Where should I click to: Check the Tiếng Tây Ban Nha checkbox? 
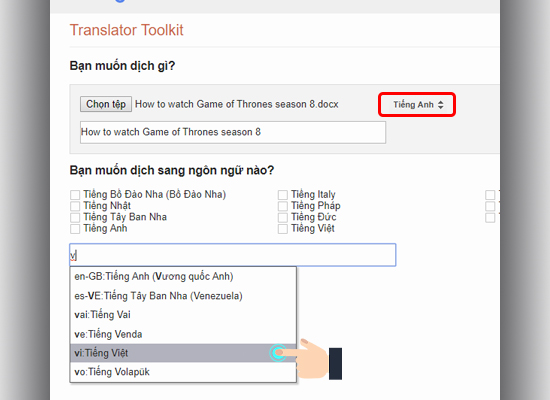click(75, 217)
